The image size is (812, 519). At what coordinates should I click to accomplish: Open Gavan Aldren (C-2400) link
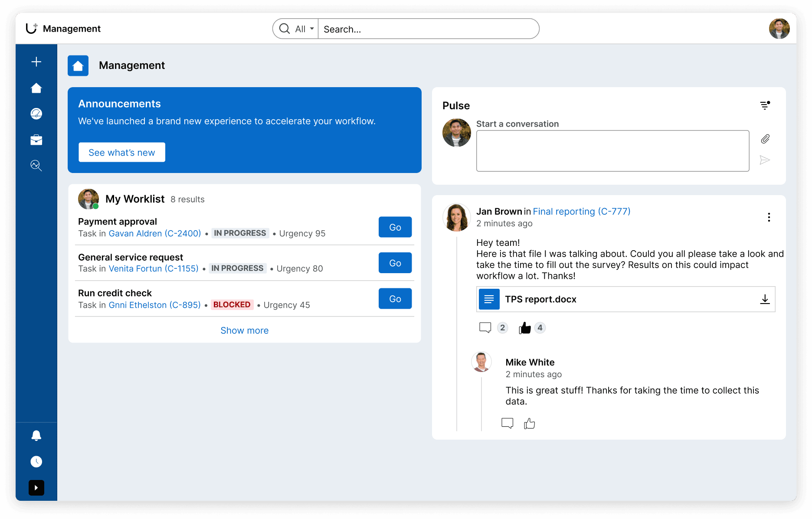(x=155, y=233)
